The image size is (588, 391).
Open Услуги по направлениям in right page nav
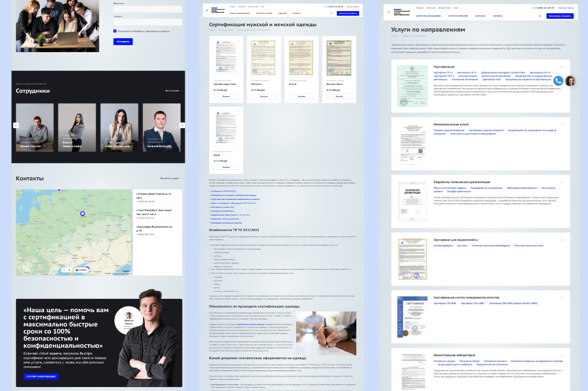(x=428, y=16)
